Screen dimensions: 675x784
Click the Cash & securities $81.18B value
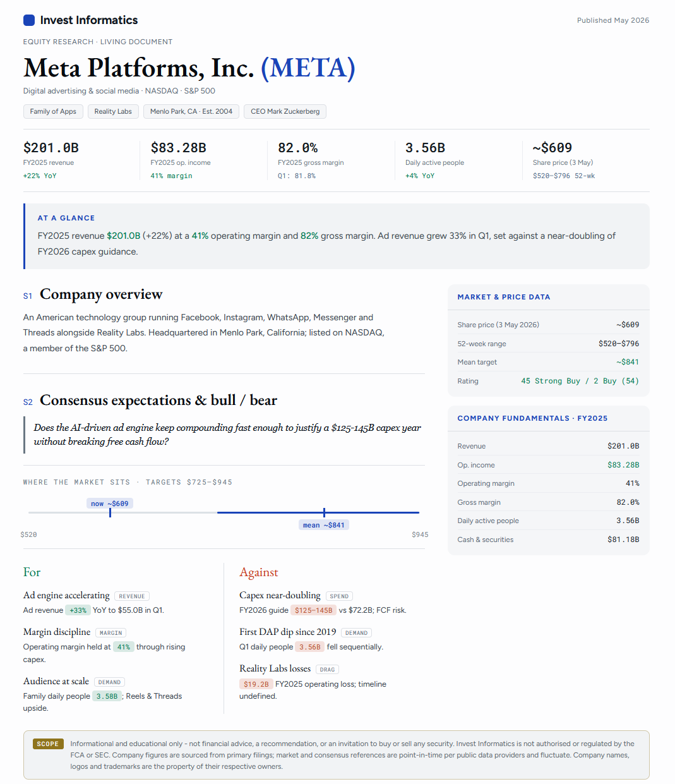point(623,540)
